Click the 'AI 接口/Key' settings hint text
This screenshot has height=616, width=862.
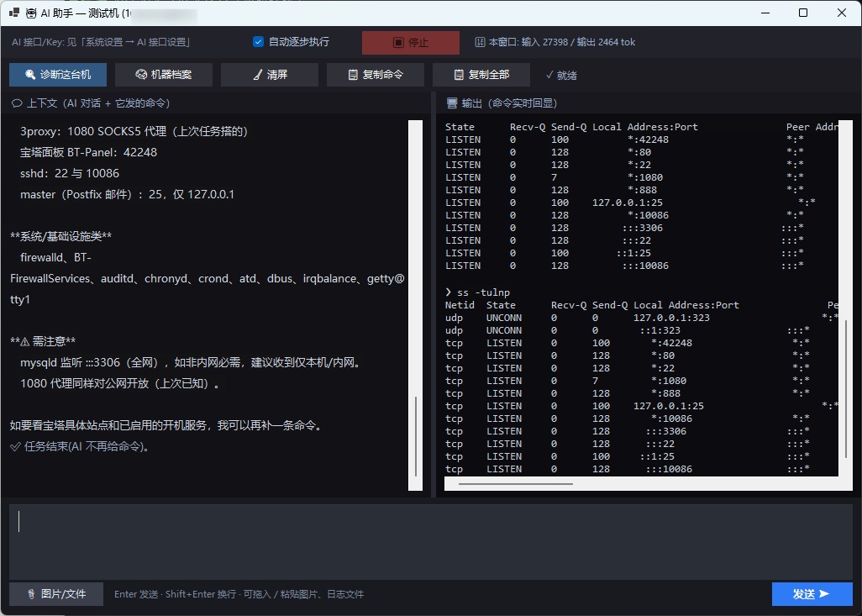click(x=101, y=42)
